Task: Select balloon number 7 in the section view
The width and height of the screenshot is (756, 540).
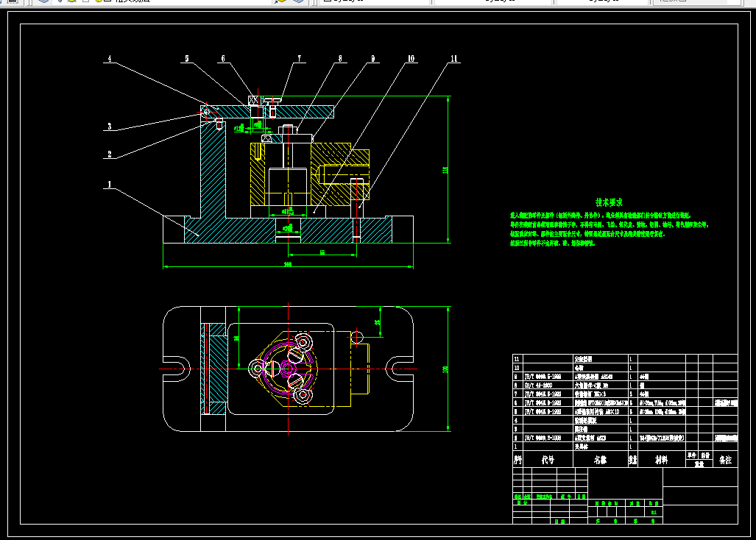Action: (x=300, y=58)
